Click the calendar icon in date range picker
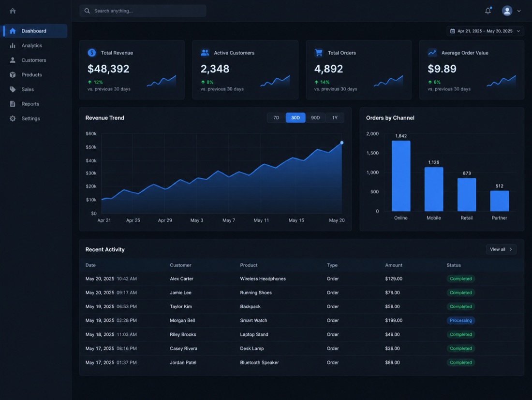Image resolution: width=532 pixels, height=400 pixels. 452,31
